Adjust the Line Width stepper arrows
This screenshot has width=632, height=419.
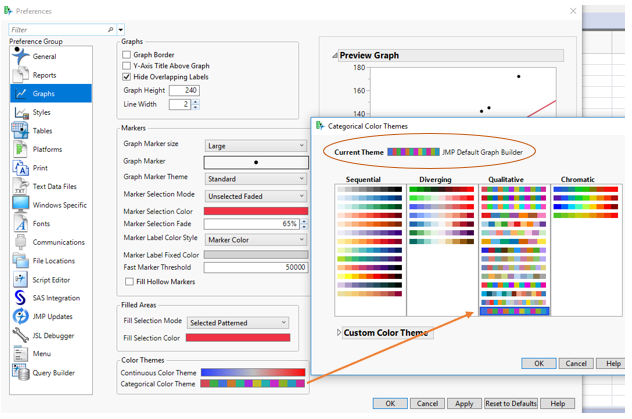tap(196, 104)
